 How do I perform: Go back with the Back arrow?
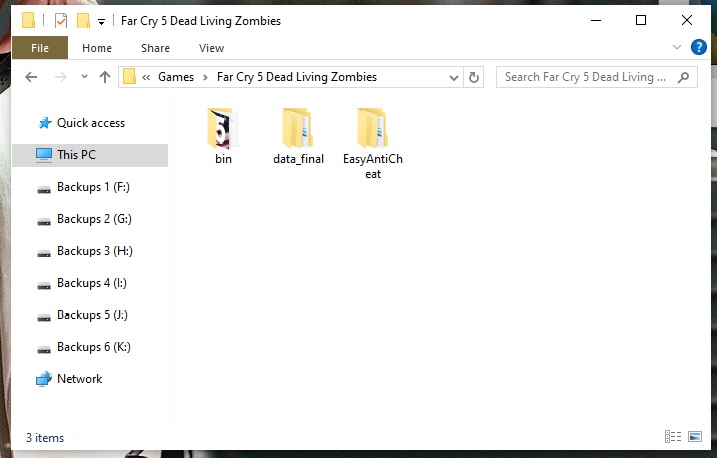(31, 77)
